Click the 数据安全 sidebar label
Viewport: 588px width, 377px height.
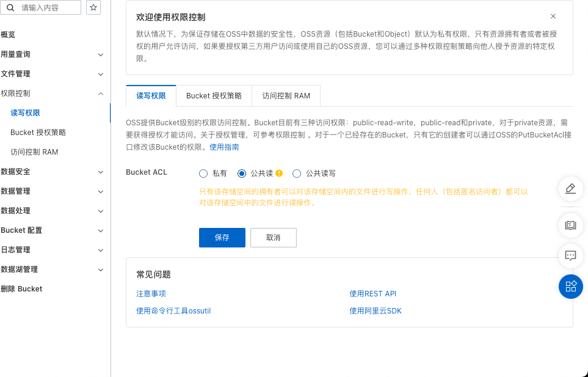click(15, 172)
